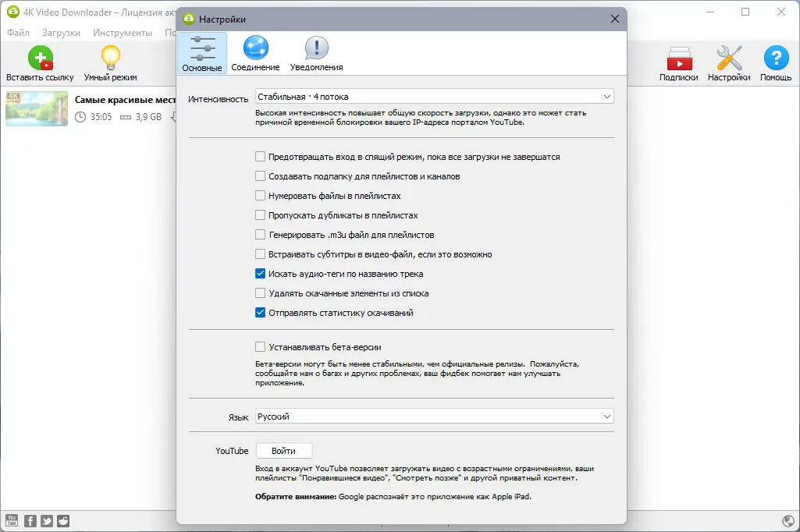The height and width of the screenshot is (532, 800).
Task: Enable Нумеровать файлы в плейлистах checkbox
Action: point(260,195)
